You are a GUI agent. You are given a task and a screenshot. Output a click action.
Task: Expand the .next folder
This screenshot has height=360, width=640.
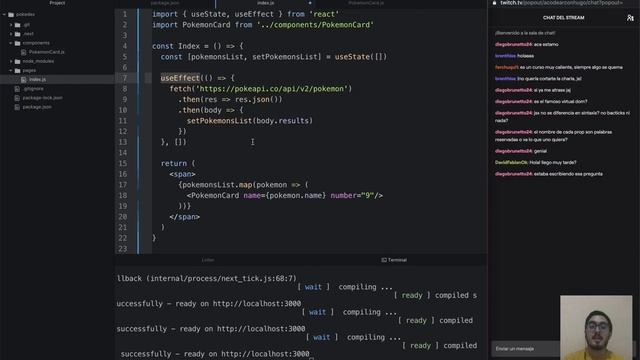pyautogui.click(x=11, y=33)
